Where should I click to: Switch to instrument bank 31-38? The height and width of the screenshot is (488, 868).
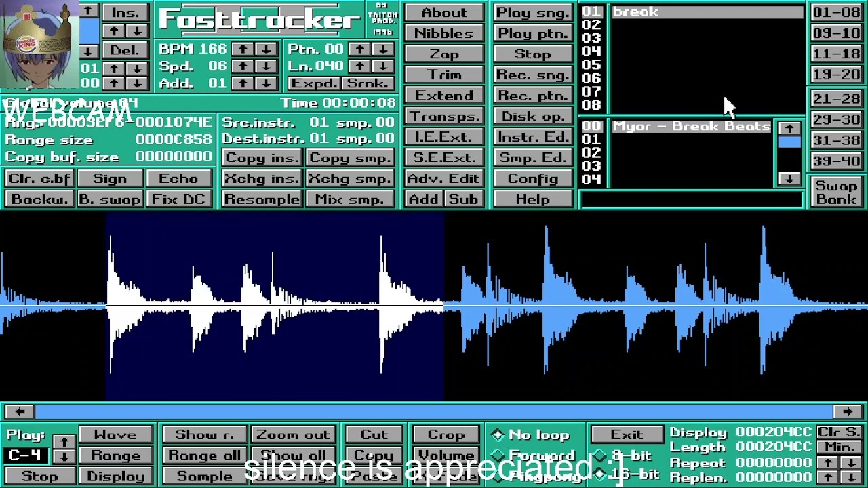[x=836, y=140]
